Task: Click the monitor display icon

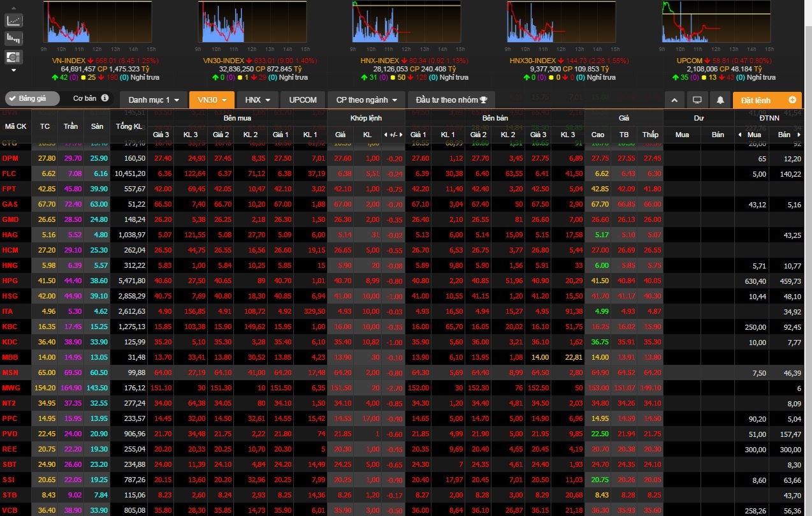Action: pos(697,100)
